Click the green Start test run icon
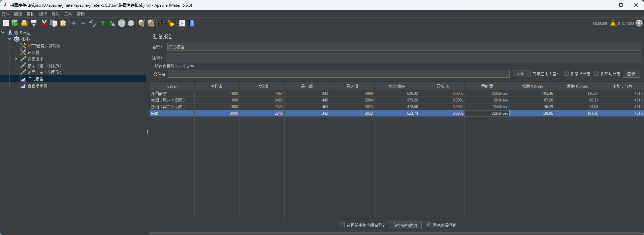Image resolution: width=644 pixels, height=235 pixels. point(103,23)
